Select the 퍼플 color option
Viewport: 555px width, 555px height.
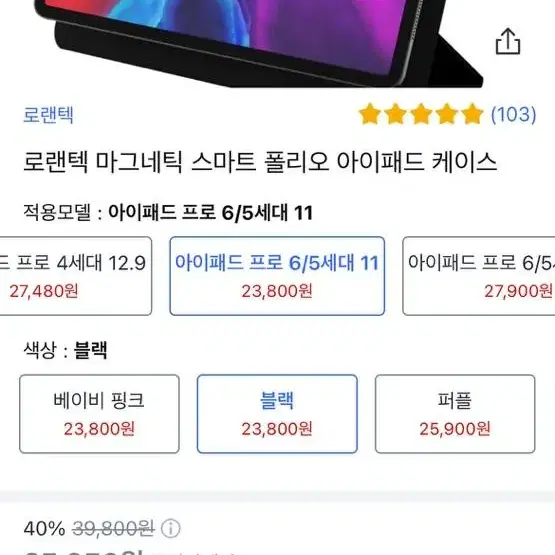click(x=455, y=414)
